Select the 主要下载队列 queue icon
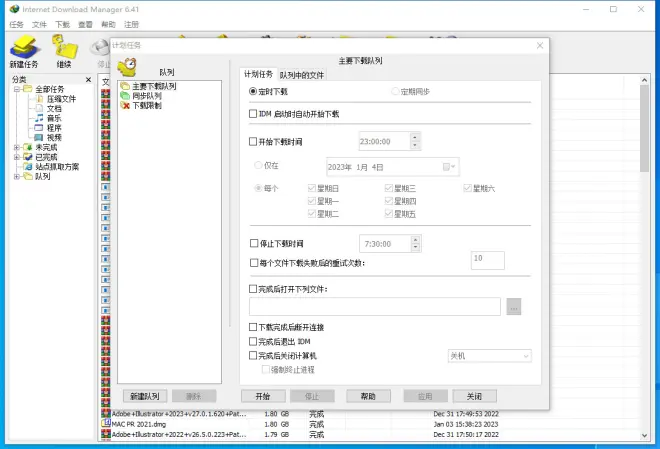 [x=125, y=86]
